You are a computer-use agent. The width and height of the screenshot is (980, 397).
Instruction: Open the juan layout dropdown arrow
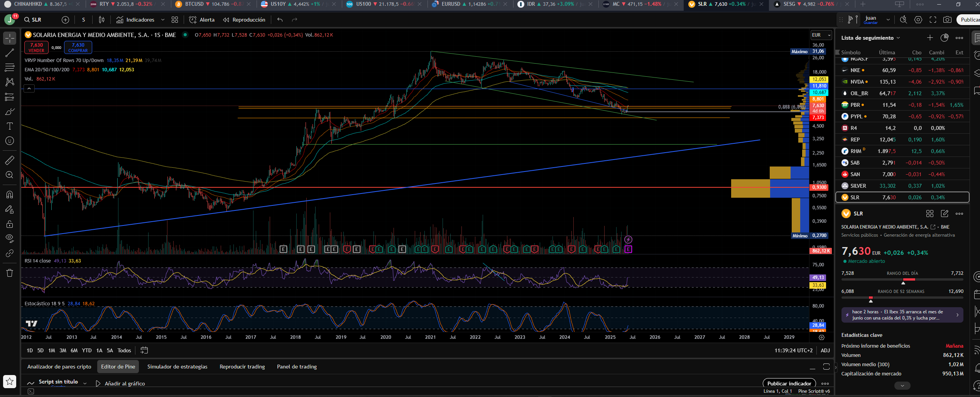pyautogui.click(x=888, y=20)
